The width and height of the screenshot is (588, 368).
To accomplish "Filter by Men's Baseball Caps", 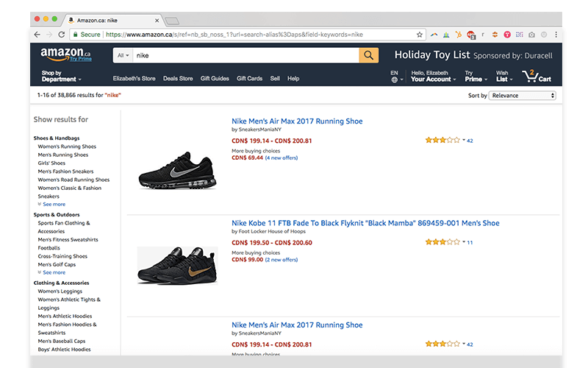I will (x=62, y=341).
